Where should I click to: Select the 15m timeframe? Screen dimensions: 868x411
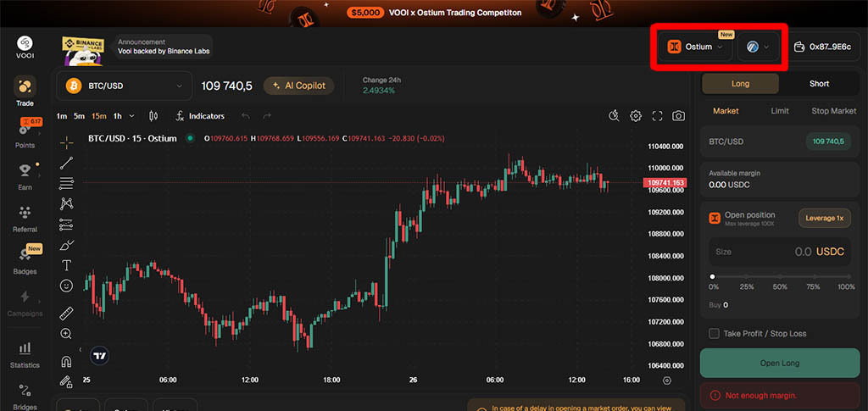pos(100,116)
